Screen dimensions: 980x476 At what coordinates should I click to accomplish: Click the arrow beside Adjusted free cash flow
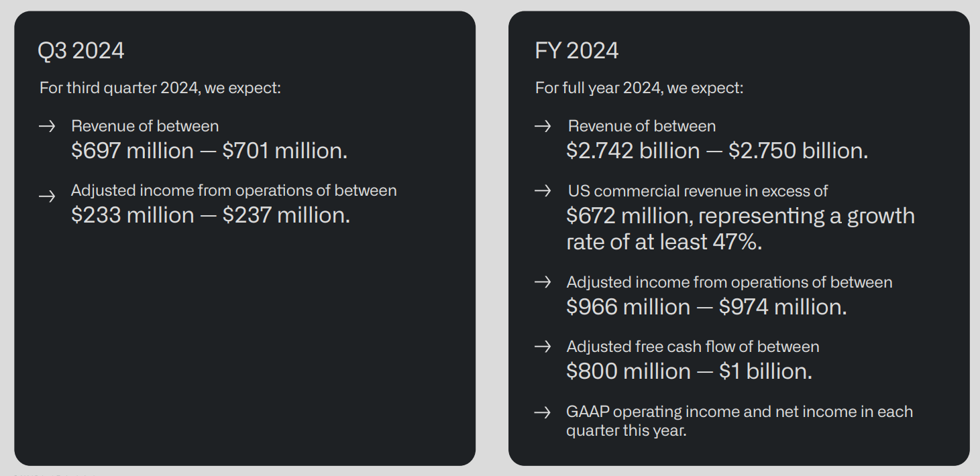pyautogui.click(x=542, y=347)
